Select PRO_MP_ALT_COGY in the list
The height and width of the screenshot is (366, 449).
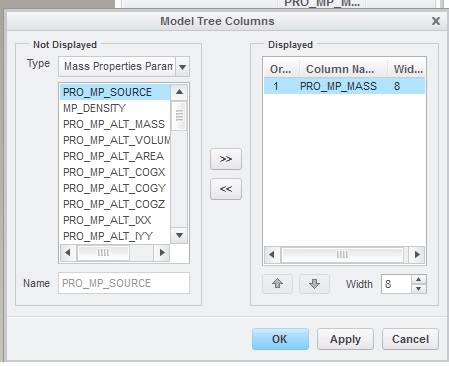pos(115,188)
